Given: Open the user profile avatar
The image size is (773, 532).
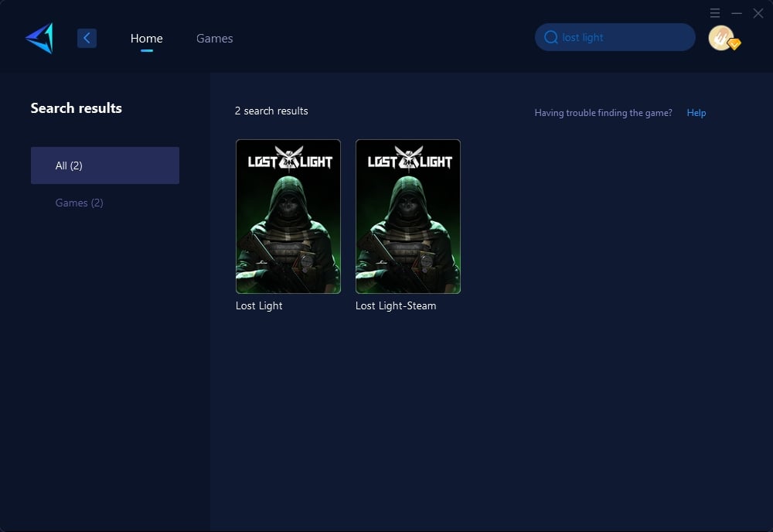Looking at the screenshot, I should (x=720, y=37).
